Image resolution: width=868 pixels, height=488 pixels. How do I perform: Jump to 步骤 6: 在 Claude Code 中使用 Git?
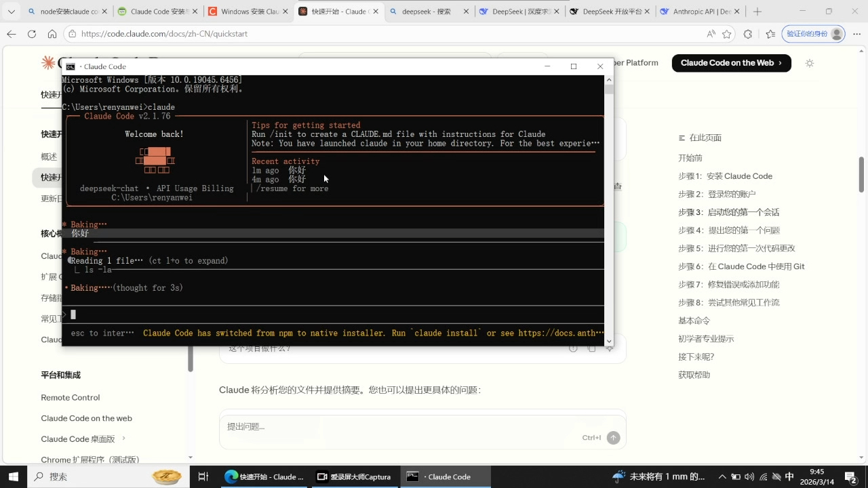pyautogui.click(x=741, y=266)
